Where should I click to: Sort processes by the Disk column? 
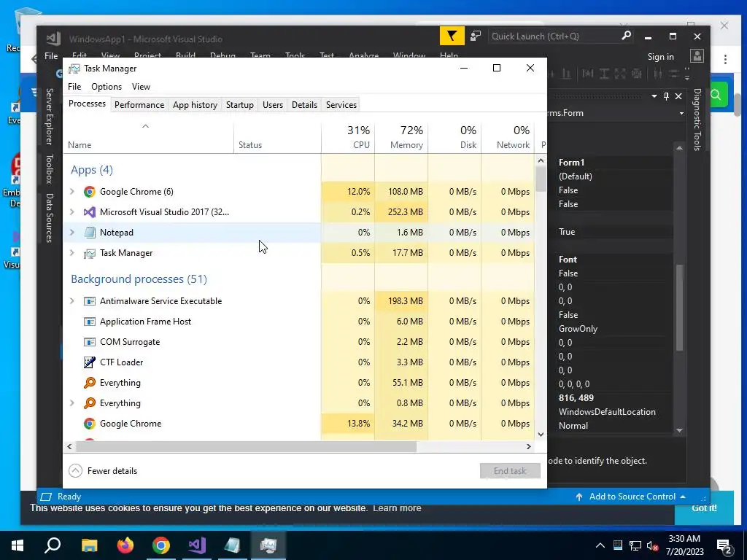[x=455, y=138]
